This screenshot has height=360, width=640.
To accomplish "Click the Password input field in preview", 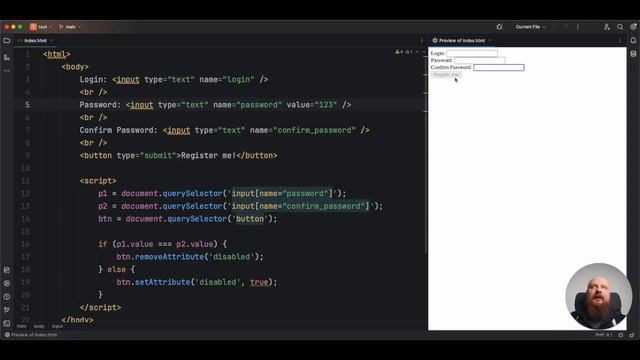I will pyautogui.click(x=480, y=60).
